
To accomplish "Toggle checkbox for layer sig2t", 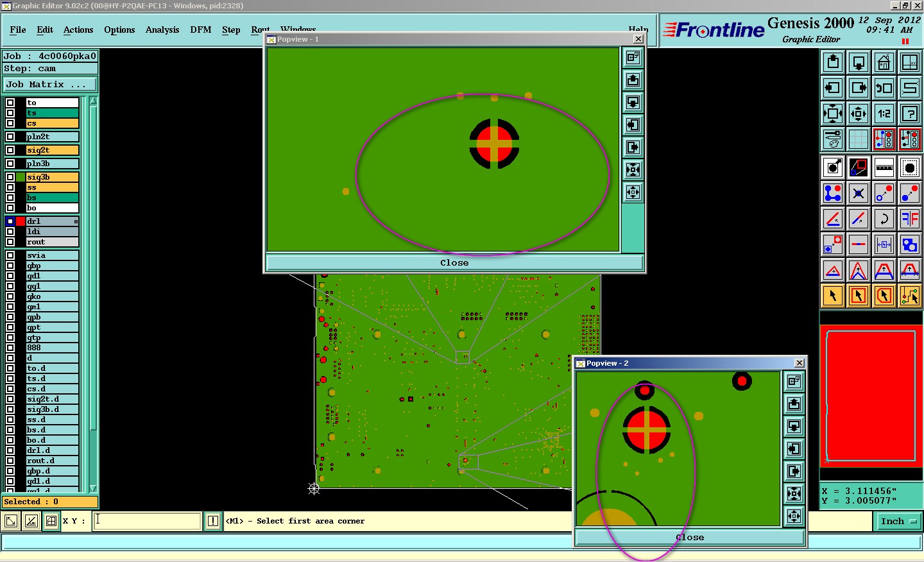I will 10,150.
